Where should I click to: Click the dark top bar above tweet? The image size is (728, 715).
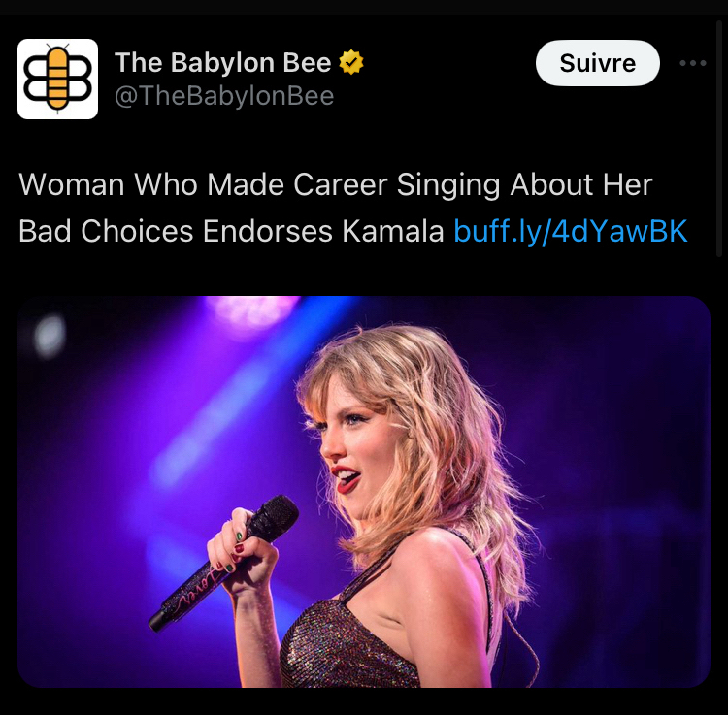click(x=364, y=7)
